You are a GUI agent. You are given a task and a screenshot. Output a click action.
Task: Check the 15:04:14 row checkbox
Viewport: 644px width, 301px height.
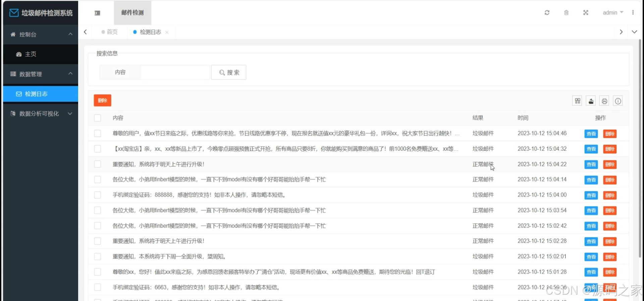coord(98,180)
